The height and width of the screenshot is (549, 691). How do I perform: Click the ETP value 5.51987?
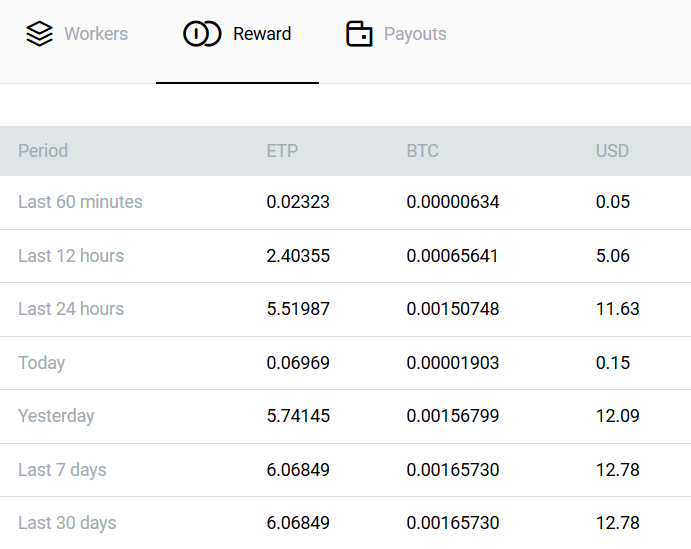point(298,309)
